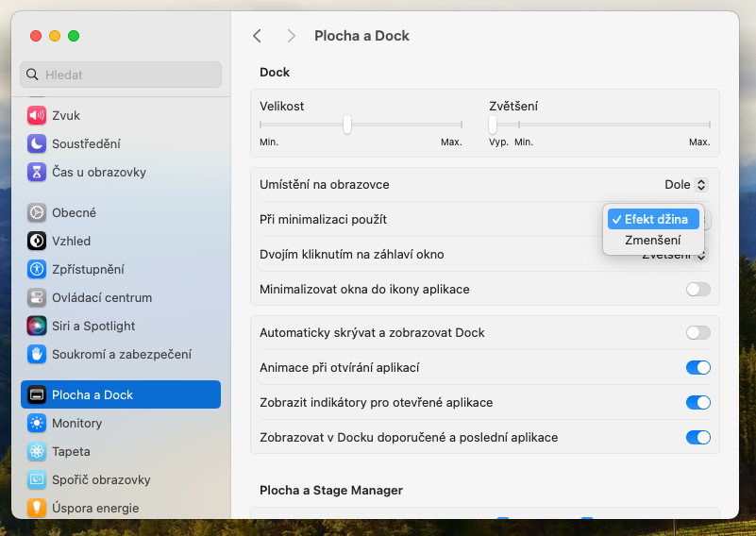
Task: Open Dvojím kliknutím na záhlaví dropdown
Action: point(700,255)
